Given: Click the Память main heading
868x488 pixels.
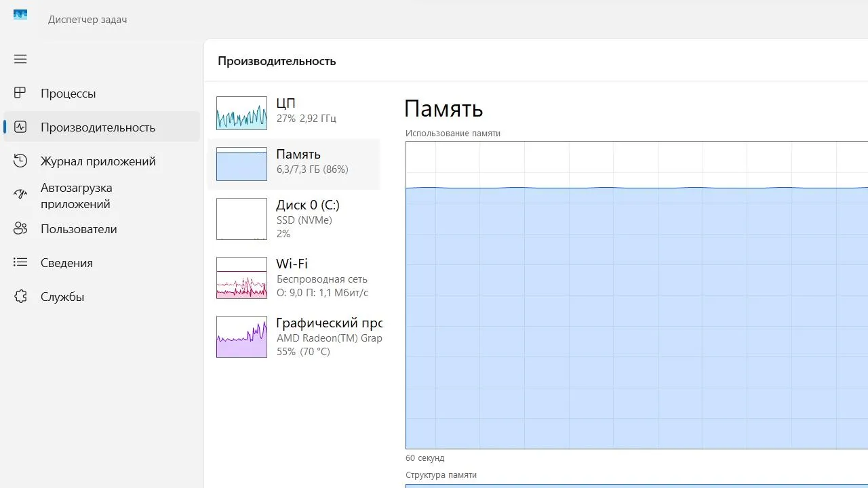Looking at the screenshot, I should point(443,108).
